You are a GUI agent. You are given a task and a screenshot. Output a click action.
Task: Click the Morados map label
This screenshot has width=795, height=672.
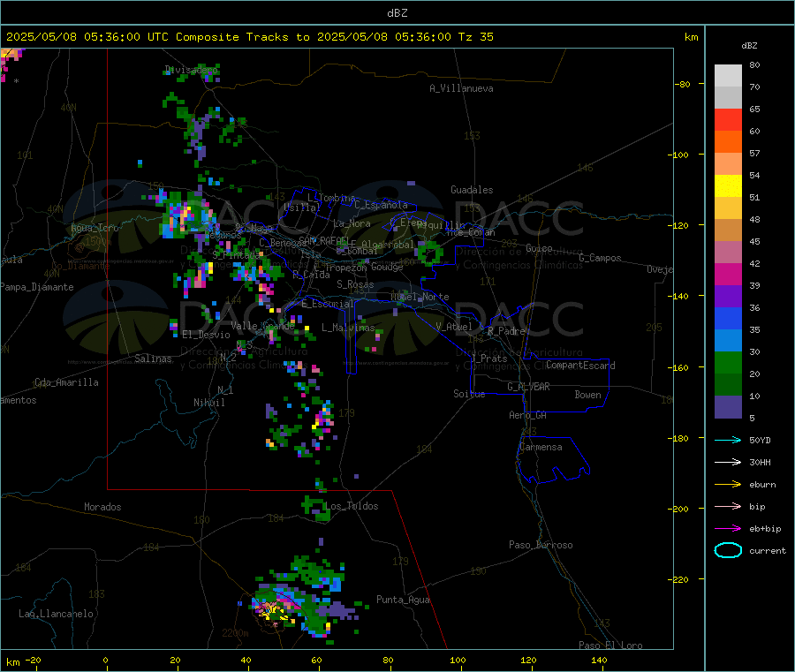point(102,507)
